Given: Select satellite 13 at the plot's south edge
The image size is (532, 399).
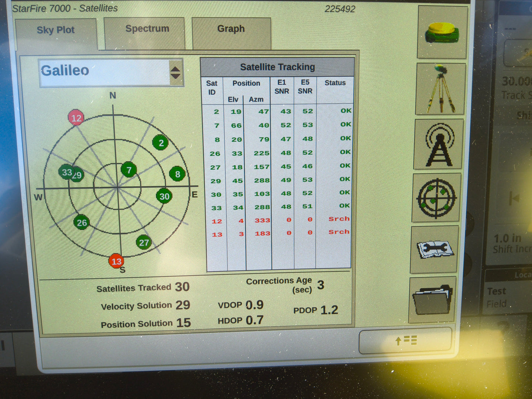Looking at the screenshot, I should tap(117, 262).
